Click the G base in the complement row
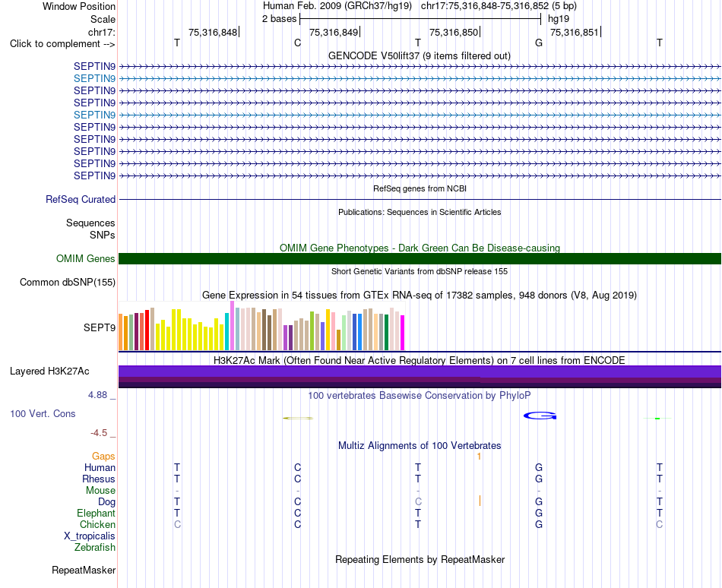The width and height of the screenshot is (722, 588). pos(539,43)
